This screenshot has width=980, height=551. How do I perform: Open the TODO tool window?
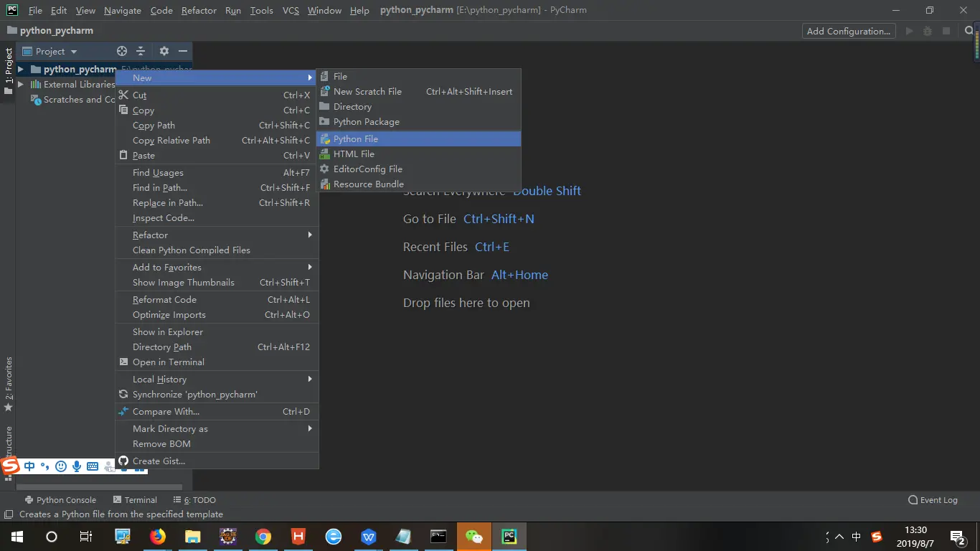[x=194, y=500]
